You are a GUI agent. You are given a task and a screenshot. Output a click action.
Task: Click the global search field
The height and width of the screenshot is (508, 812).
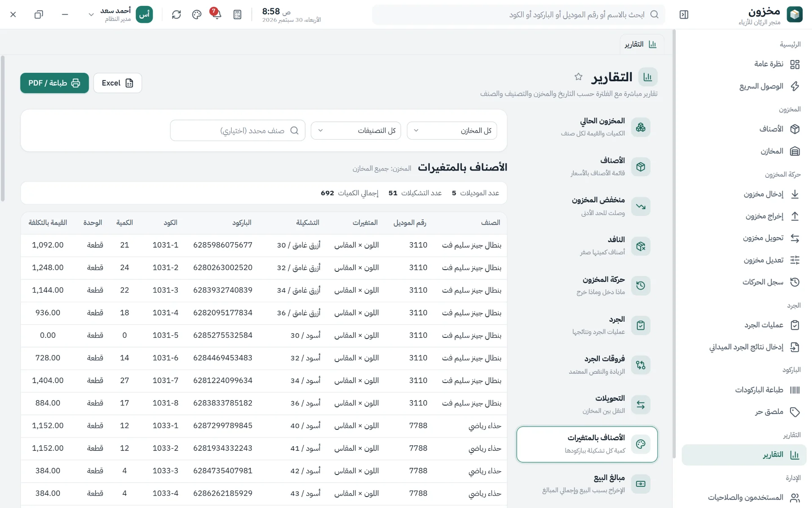pos(518,15)
